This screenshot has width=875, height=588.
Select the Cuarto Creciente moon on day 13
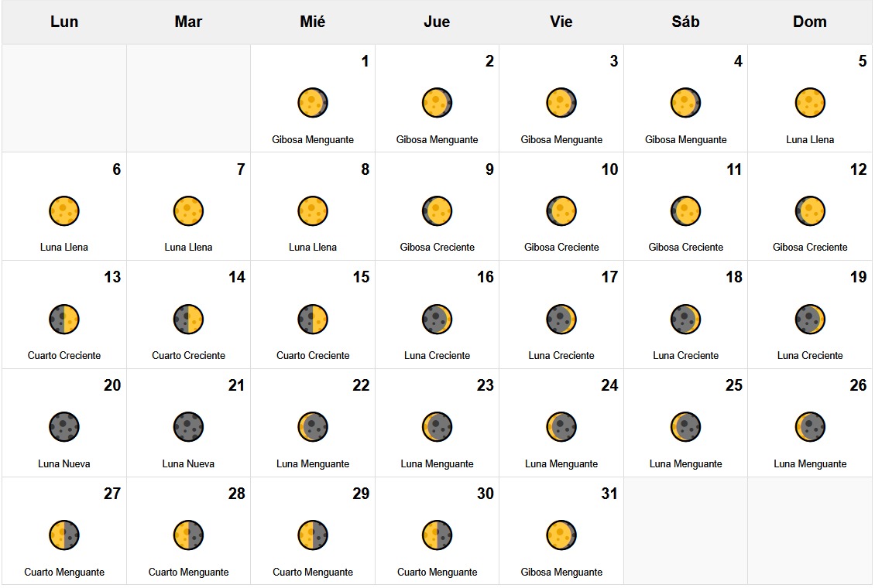point(64,319)
